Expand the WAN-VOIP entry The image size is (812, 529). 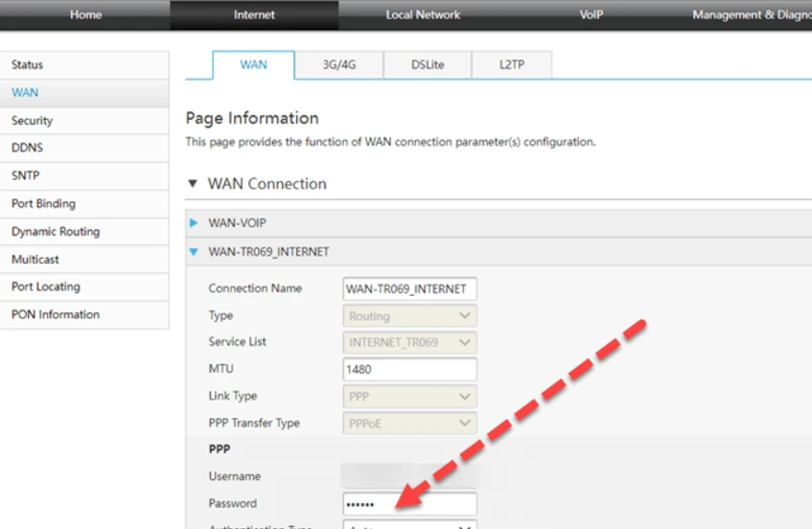pyautogui.click(x=194, y=223)
